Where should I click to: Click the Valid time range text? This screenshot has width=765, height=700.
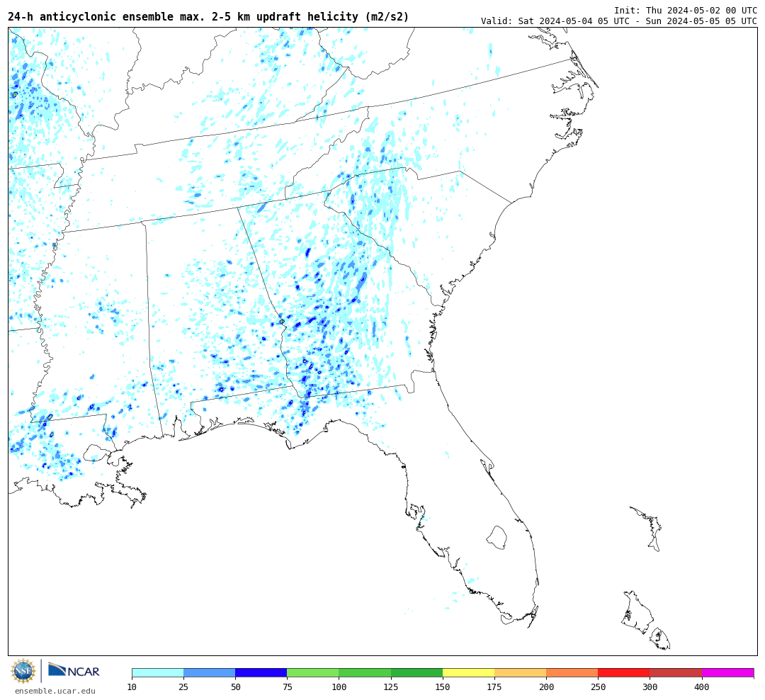pyautogui.click(x=618, y=21)
